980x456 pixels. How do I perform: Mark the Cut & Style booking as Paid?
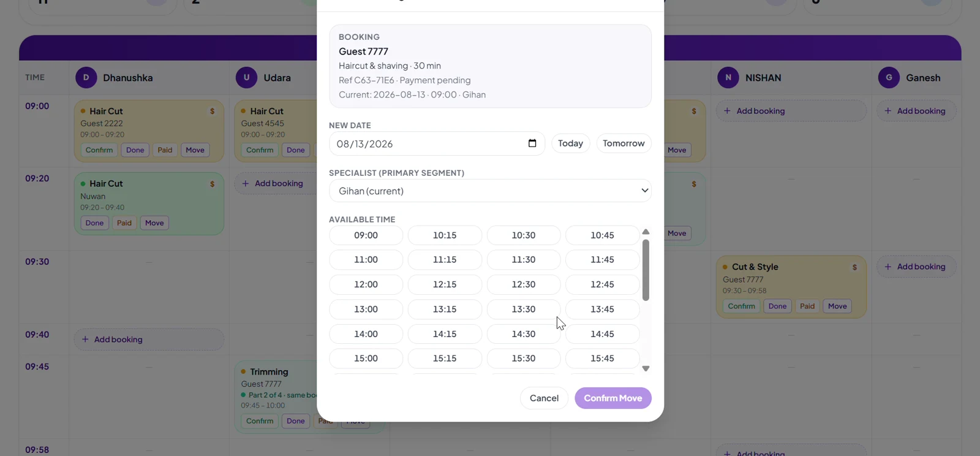(807, 306)
